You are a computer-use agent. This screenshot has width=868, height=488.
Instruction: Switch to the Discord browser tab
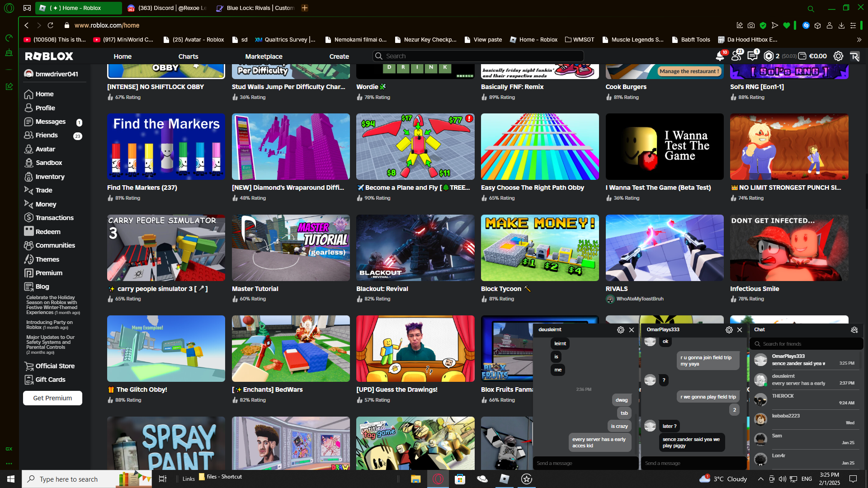tap(167, 8)
